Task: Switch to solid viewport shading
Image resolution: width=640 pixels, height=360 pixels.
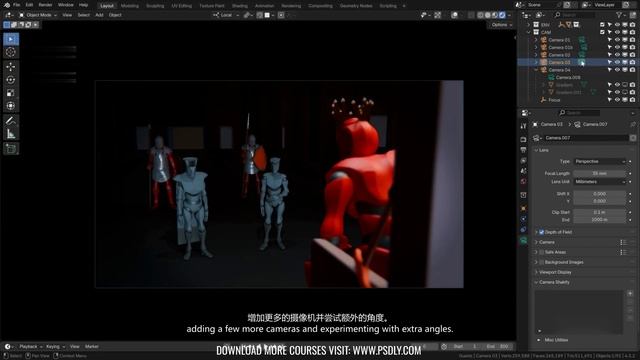Action: [487, 15]
